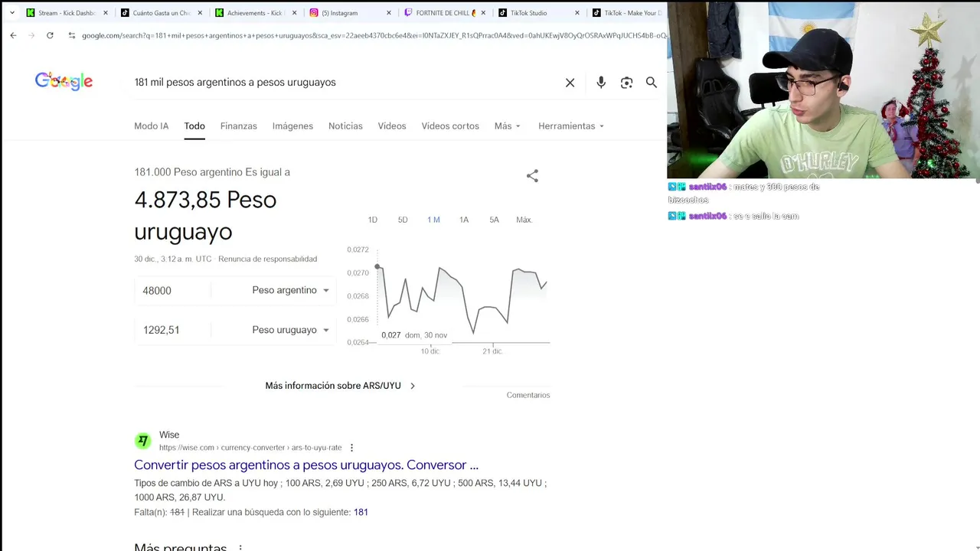Image resolution: width=980 pixels, height=551 pixels.
Task: Go back using the browser back arrow
Action: (13, 35)
